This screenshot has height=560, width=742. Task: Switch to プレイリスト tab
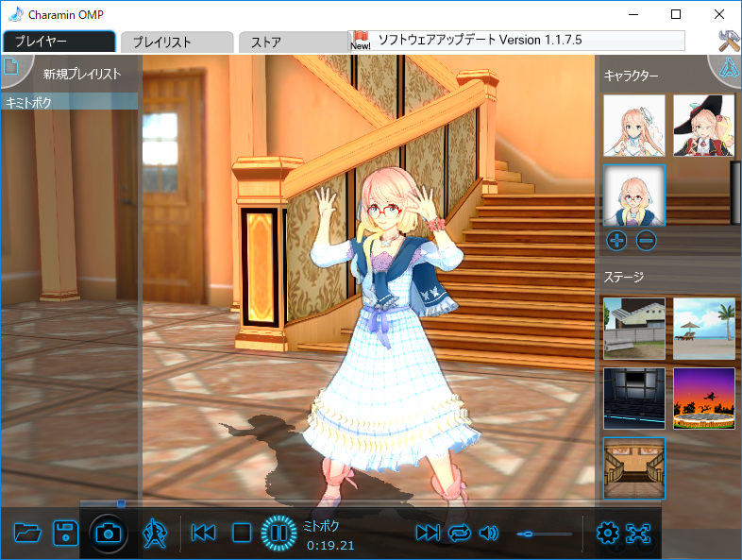tap(177, 42)
